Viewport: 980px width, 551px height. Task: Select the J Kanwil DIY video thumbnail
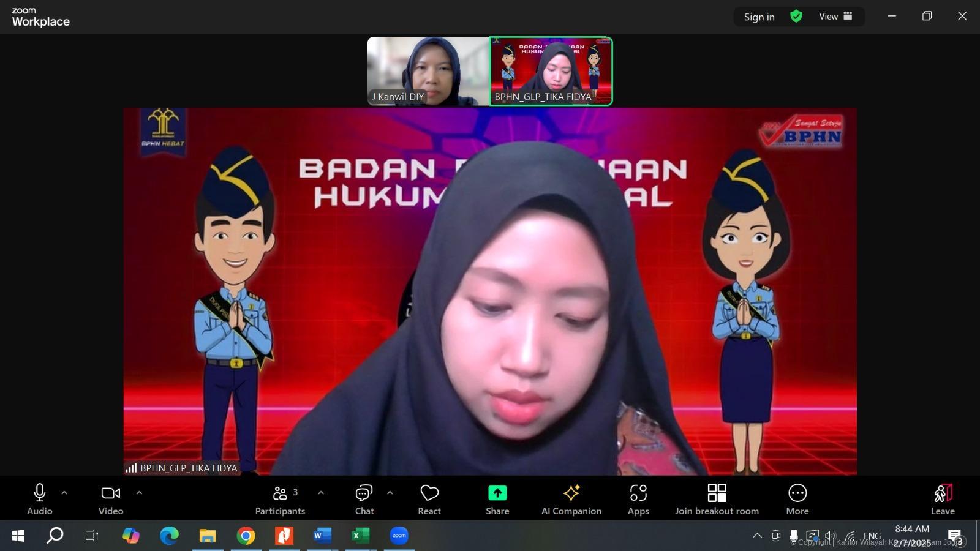tap(428, 70)
